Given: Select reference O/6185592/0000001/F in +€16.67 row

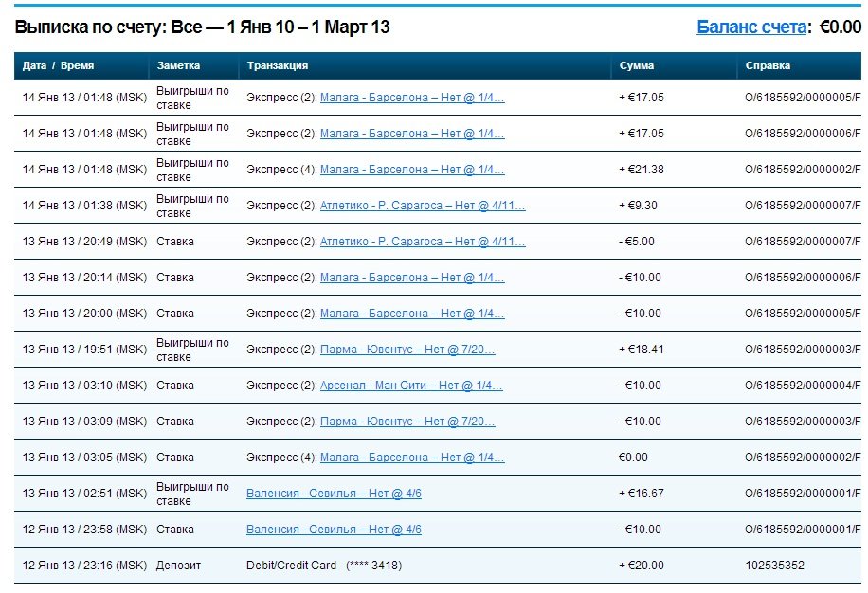Looking at the screenshot, I should (x=803, y=493).
